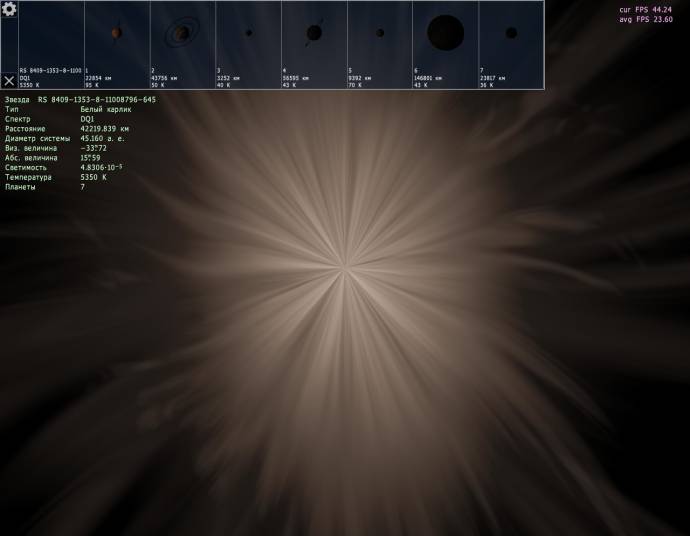Click the distance value 42219.839 км
Viewport: 690px width, 536px height.
click(x=105, y=129)
